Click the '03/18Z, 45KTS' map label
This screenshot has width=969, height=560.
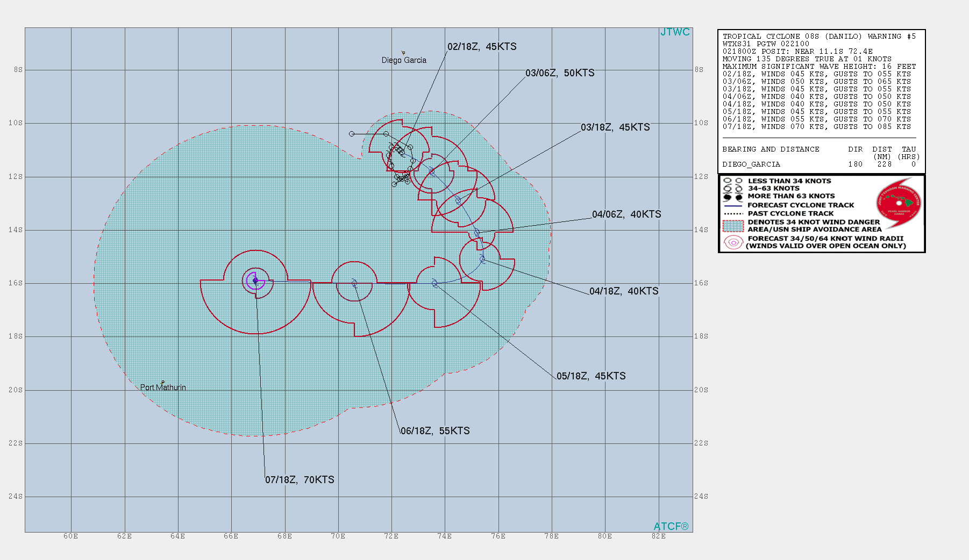pyautogui.click(x=615, y=127)
